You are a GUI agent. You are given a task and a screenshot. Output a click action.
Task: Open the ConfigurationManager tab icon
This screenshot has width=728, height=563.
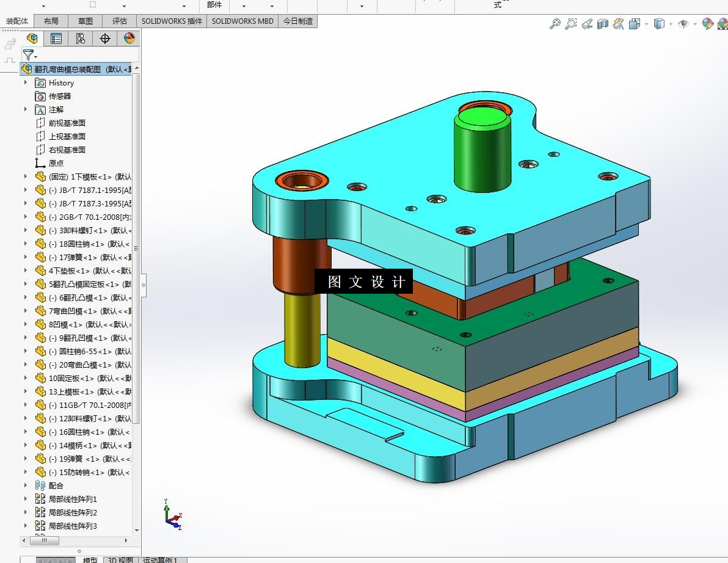pos(81,38)
